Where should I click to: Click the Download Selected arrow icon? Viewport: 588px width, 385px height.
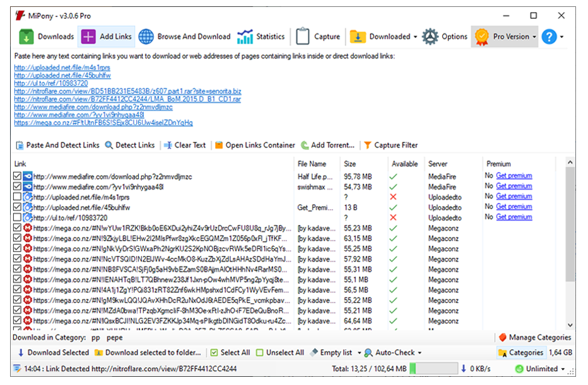click(21, 352)
